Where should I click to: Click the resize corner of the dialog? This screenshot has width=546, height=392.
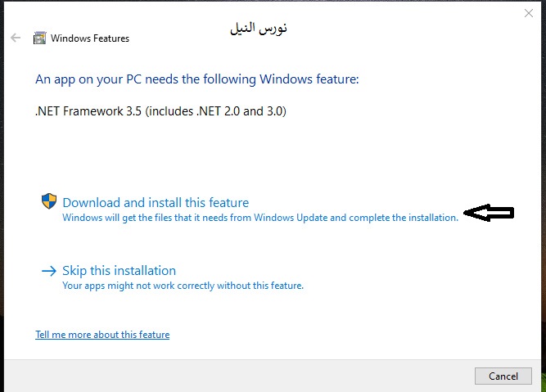(x=541, y=388)
